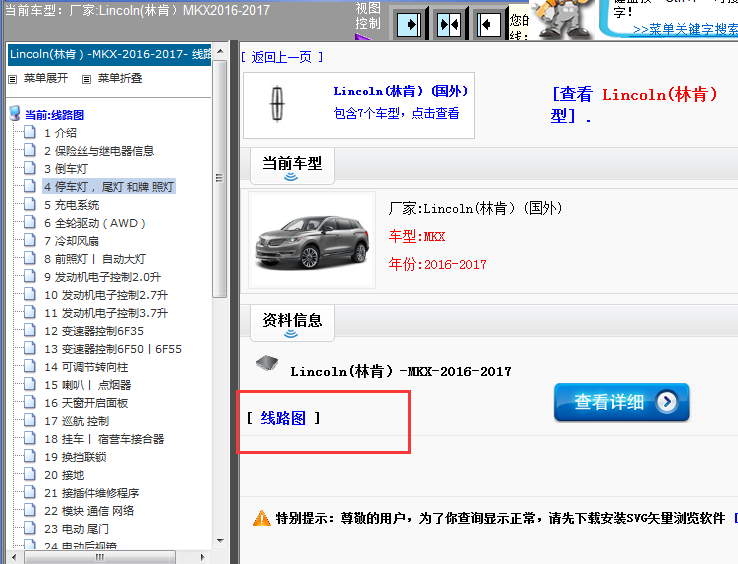Click the chevron under 当前车型 tab
Screen dimensions: 738x564
[x=291, y=177]
